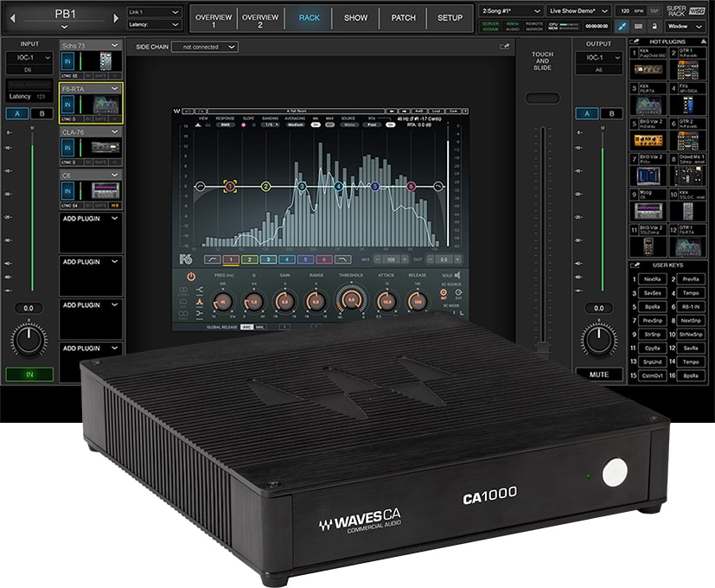Pop out the plugin view window

click(x=504, y=47)
